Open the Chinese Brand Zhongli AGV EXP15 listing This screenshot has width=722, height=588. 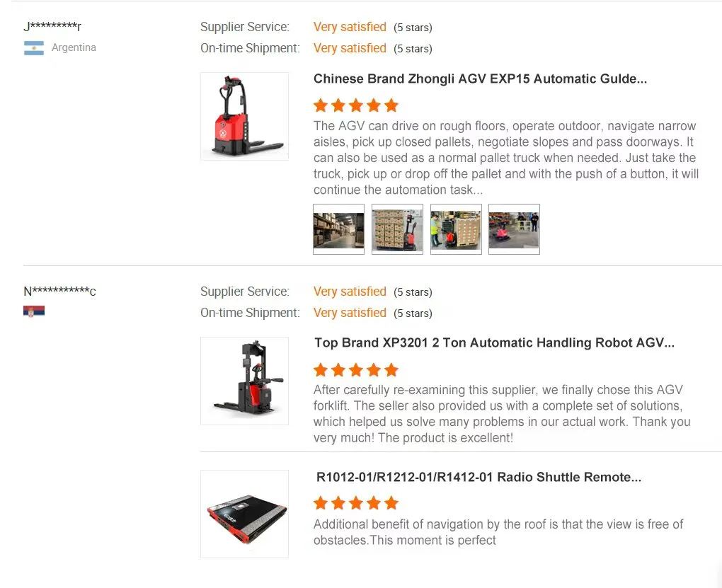pyautogui.click(x=480, y=79)
